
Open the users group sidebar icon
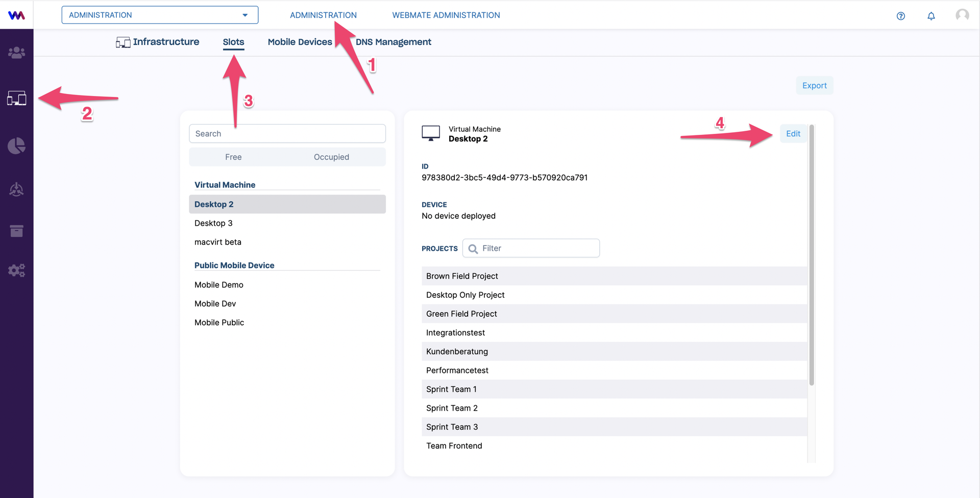point(16,52)
